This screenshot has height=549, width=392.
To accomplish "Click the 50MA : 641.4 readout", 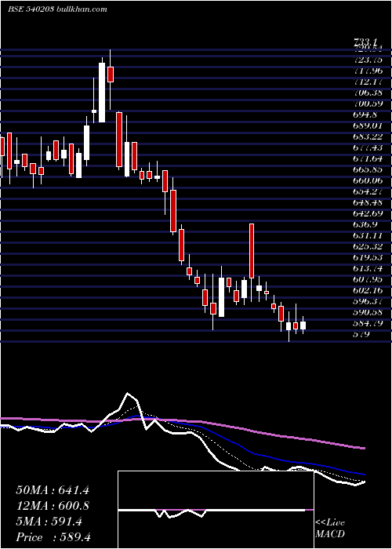I will [53, 490].
